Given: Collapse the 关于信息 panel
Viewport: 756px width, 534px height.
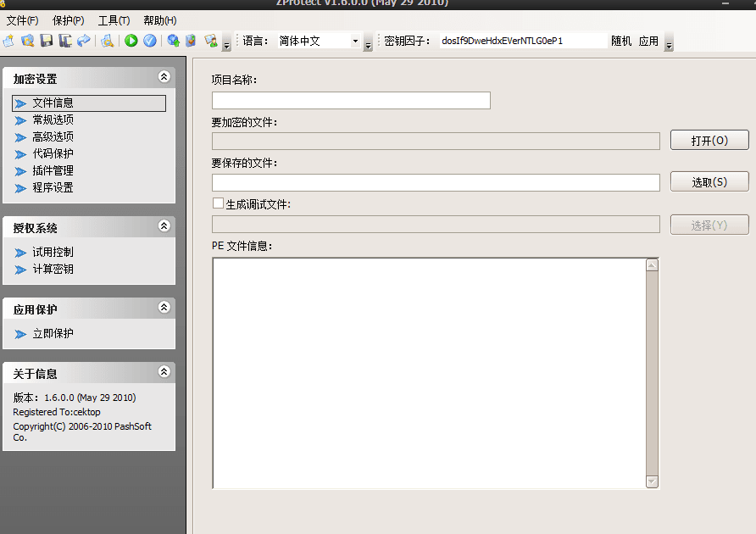Looking at the screenshot, I should coord(164,372).
